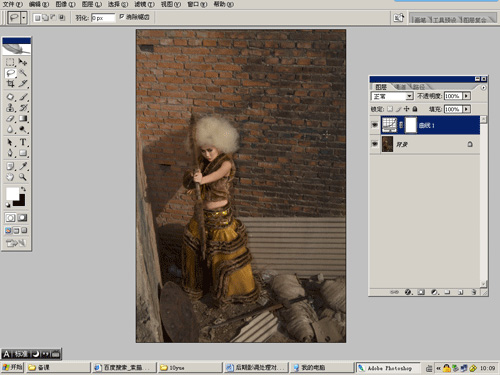Open the layer blend mode dropdown
The height and width of the screenshot is (375, 500).
(x=410, y=96)
